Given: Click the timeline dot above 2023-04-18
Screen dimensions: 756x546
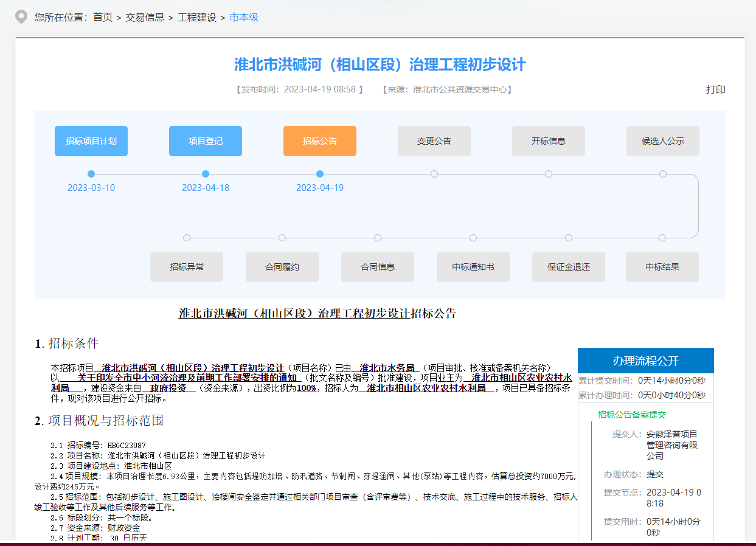Looking at the screenshot, I should pos(206,174).
